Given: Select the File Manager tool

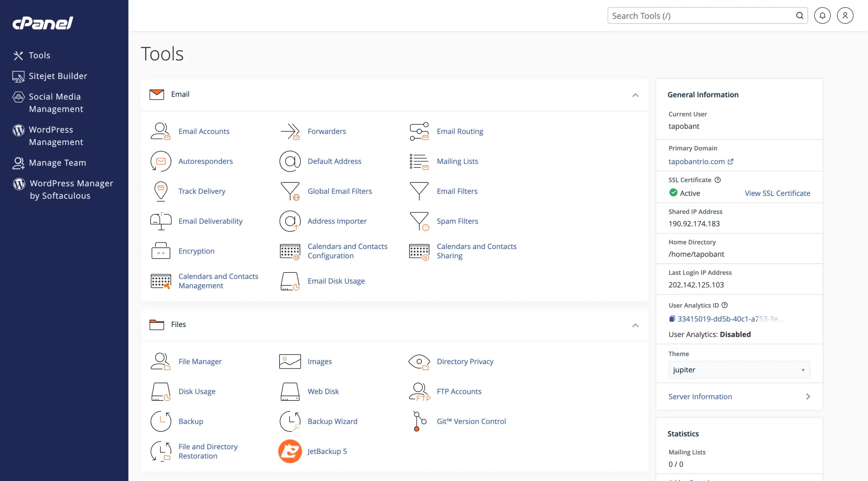Looking at the screenshot, I should 200,361.
